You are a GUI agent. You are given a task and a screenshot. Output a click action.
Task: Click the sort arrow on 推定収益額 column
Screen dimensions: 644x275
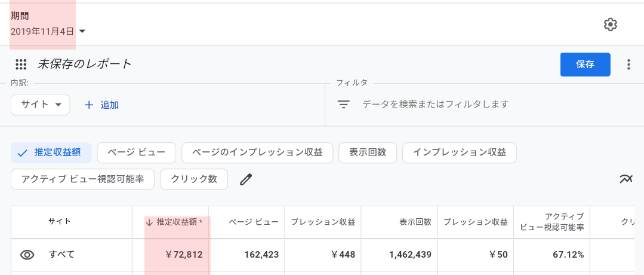(149, 223)
